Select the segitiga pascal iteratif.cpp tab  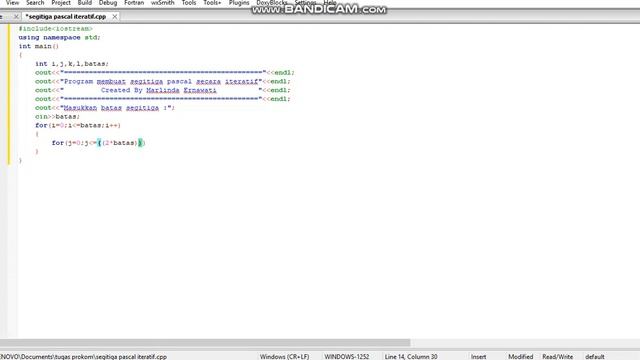66,17
